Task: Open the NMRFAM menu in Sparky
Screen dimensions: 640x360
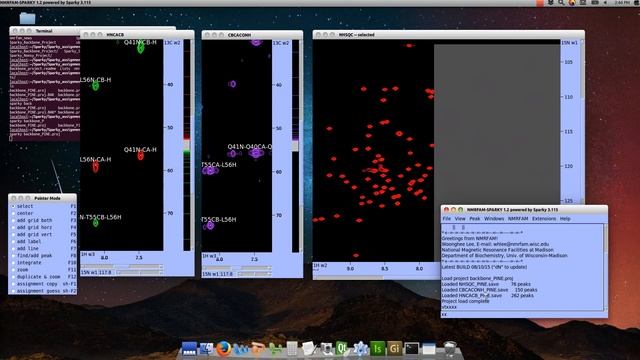Action: [x=518, y=219]
